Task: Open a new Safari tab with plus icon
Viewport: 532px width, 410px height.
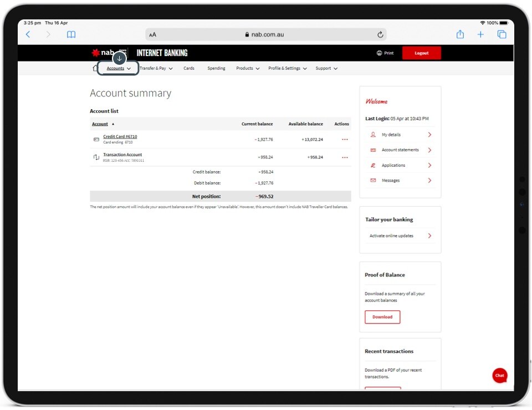Action: (x=480, y=34)
